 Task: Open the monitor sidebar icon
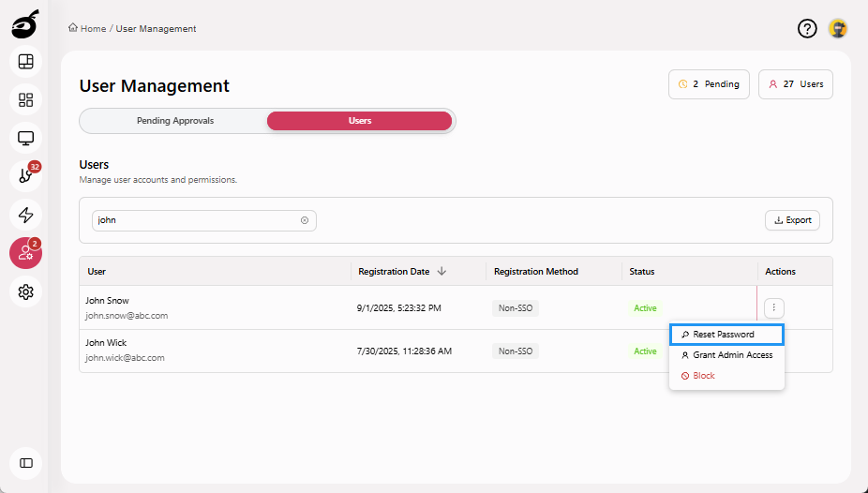click(26, 138)
